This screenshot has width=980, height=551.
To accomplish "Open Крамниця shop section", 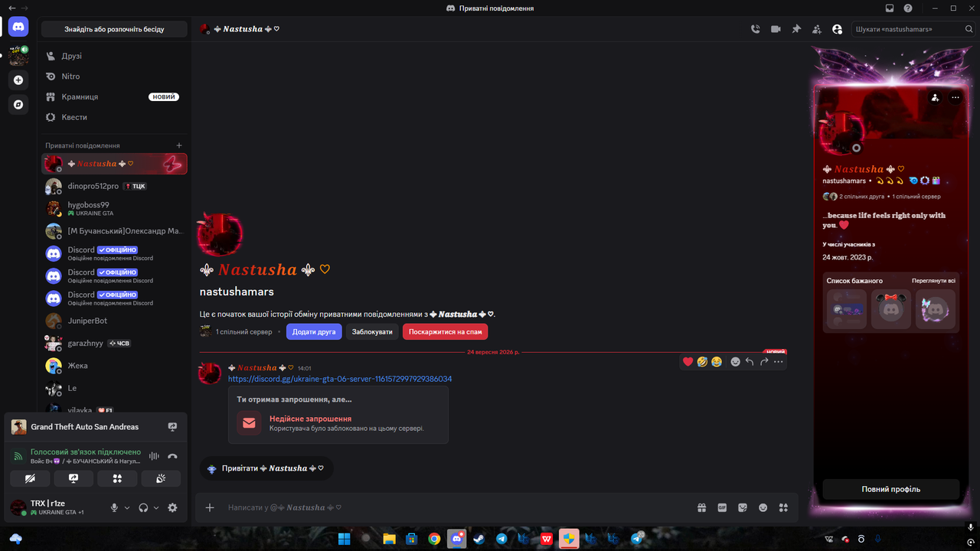I will pos(114,97).
